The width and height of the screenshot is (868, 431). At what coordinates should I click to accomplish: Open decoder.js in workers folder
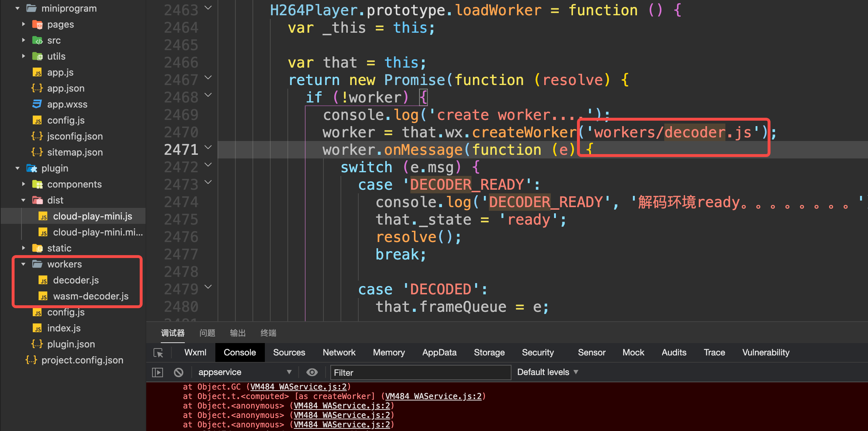[76, 280]
